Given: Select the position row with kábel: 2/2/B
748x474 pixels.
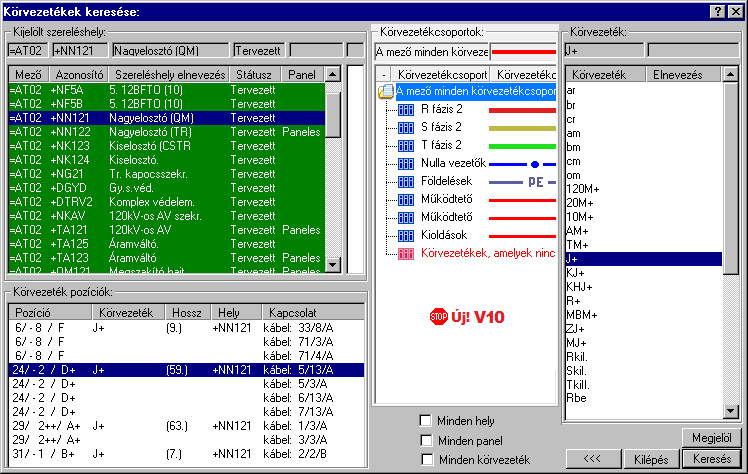Looking at the screenshot, I should [x=187, y=454].
